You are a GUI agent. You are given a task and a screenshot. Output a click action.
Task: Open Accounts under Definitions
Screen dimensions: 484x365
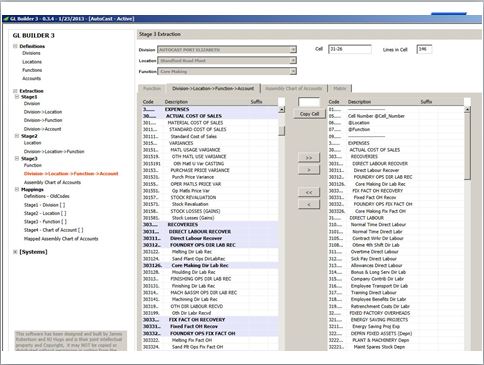[x=31, y=78]
